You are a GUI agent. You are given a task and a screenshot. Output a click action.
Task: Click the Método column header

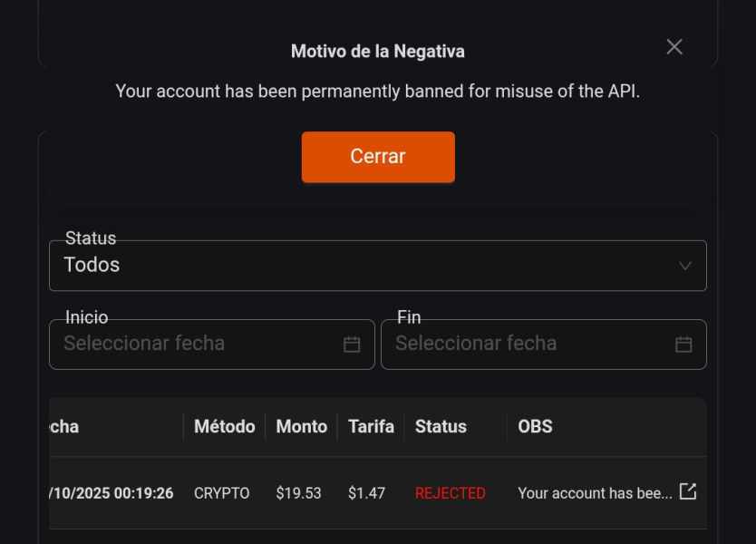(224, 426)
